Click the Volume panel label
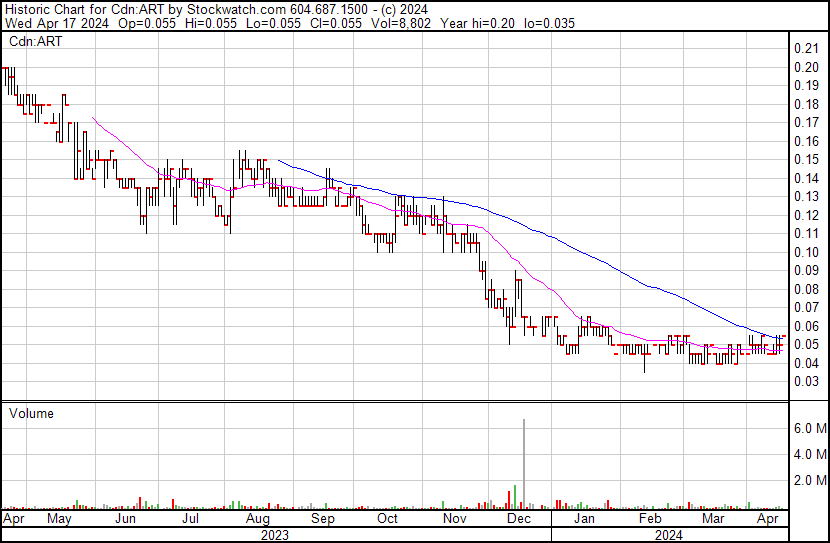830x543 pixels. click(x=31, y=413)
